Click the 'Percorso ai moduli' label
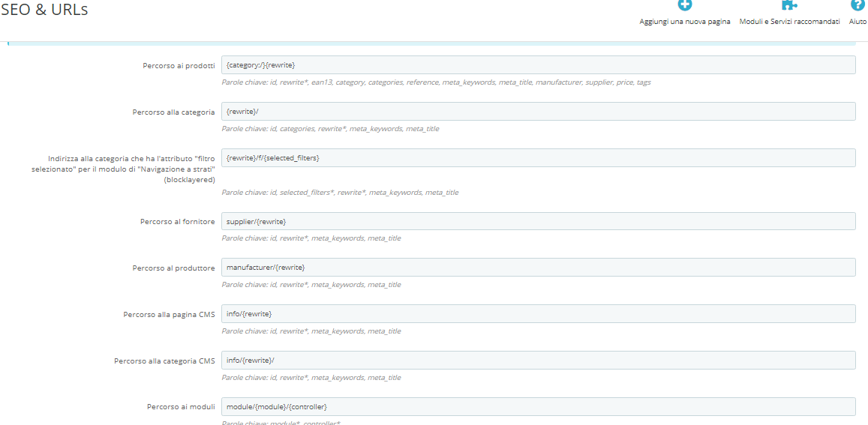This screenshot has height=425, width=868. [x=181, y=407]
